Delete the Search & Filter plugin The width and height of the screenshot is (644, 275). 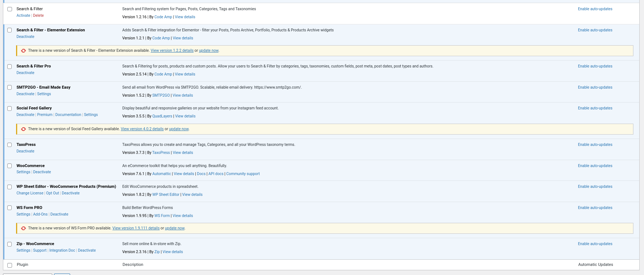[x=38, y=15]
